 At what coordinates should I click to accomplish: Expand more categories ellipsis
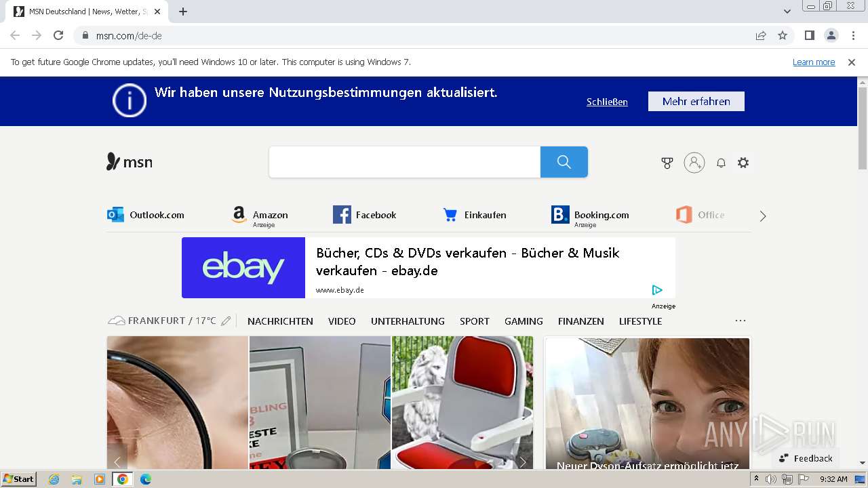click(x=741, y=321)
